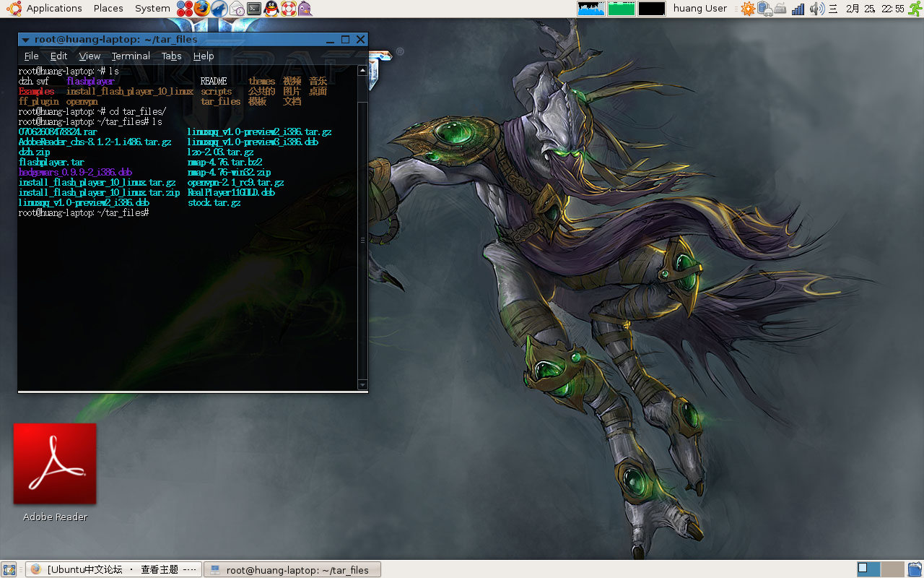
Task: Click the red Examples entry in terminal
Action: [36, 92]
